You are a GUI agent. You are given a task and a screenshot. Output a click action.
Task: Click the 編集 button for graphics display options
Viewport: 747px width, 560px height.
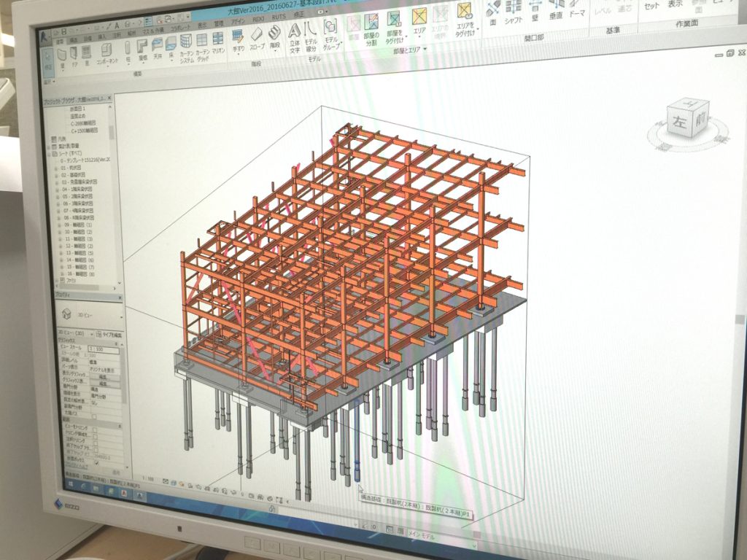click(105, 382)
